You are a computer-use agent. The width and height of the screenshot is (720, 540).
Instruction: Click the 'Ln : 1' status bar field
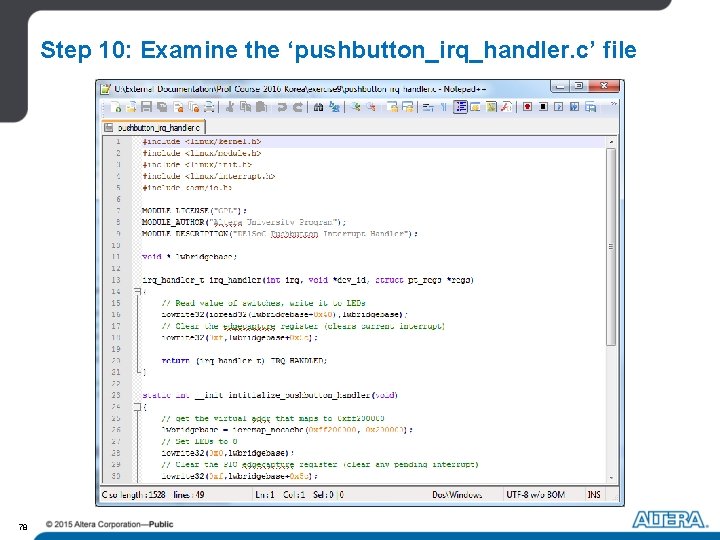click(x=265, y=495)
